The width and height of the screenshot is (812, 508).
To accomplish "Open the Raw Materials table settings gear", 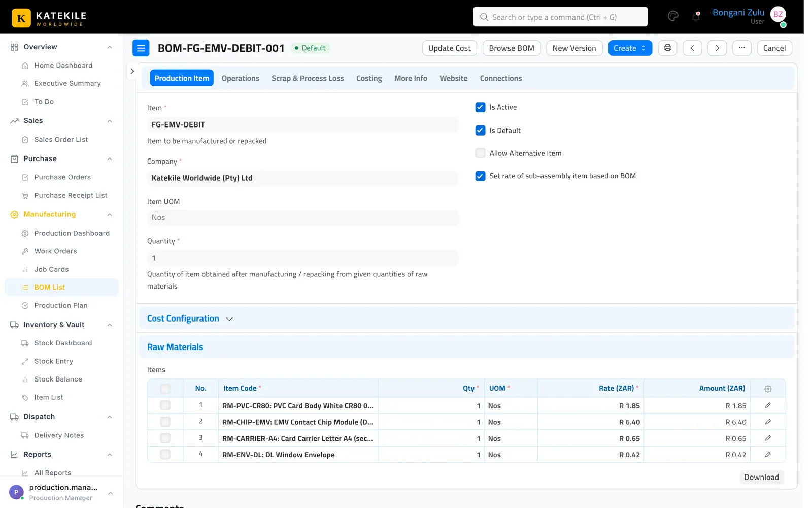I will pos(768,389).
